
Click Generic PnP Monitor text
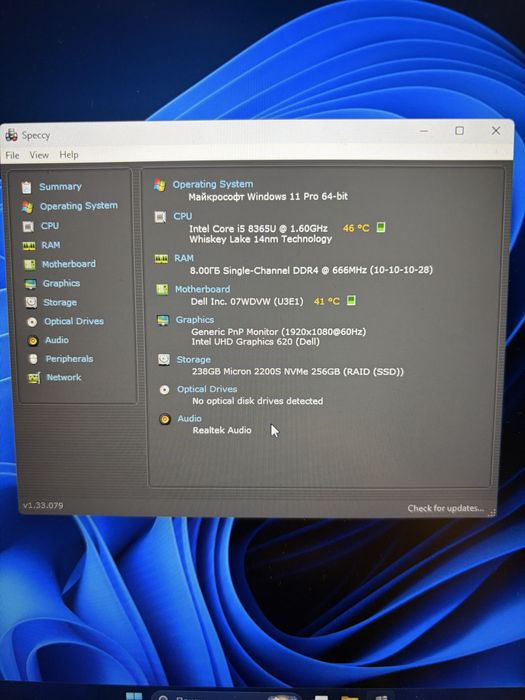[279, 332]
